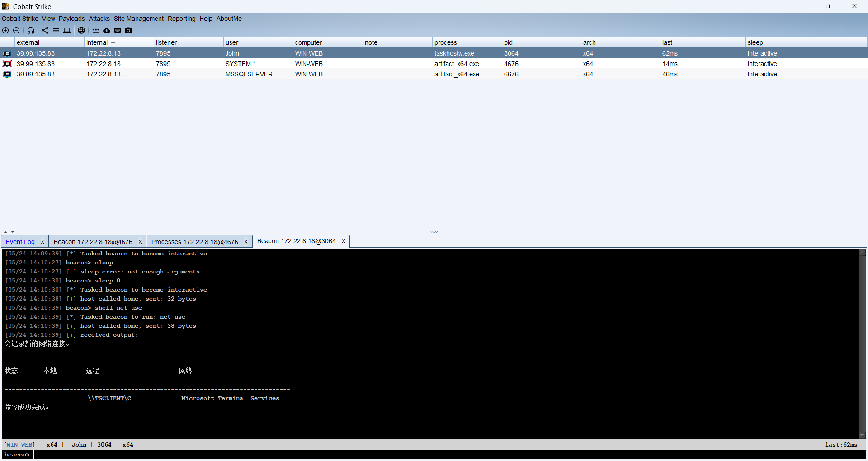
Task: Switch to the pivot graph view via the share icon
Action: click(x=45, y=30)
